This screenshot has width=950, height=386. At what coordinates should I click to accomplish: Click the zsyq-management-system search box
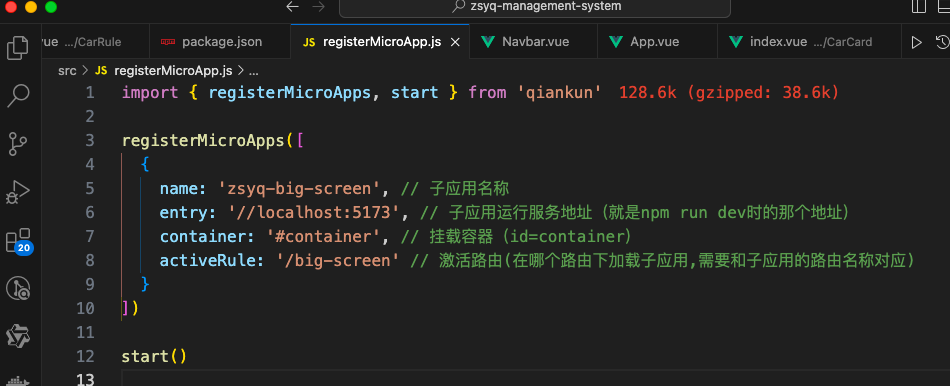point(535,7)
